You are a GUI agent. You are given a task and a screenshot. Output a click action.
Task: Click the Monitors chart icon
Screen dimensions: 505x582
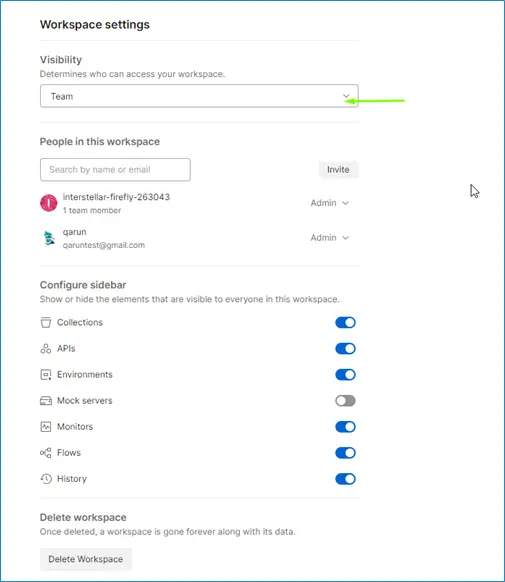46,426
